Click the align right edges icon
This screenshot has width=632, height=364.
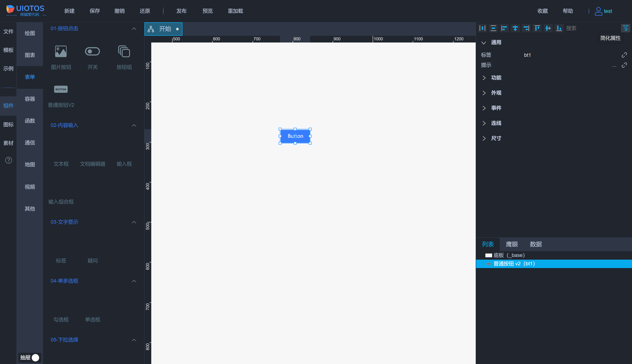tap(526, 28)
